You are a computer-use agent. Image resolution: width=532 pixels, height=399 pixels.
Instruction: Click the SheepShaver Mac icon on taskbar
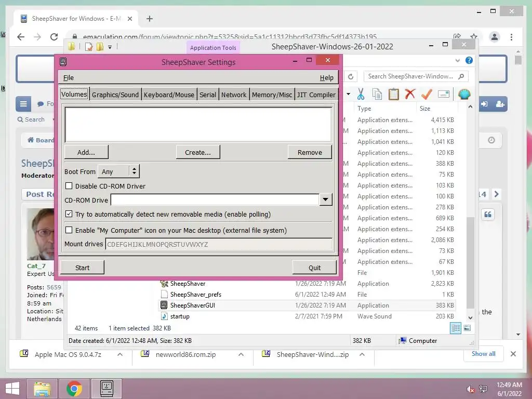[107, 389]
